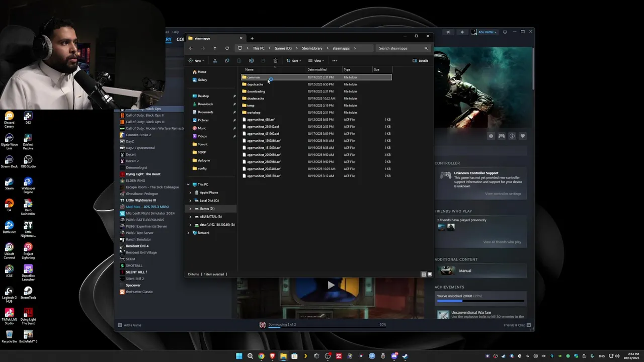
Task: Open controller layout icon in Steam
Action: pos(502,136)
